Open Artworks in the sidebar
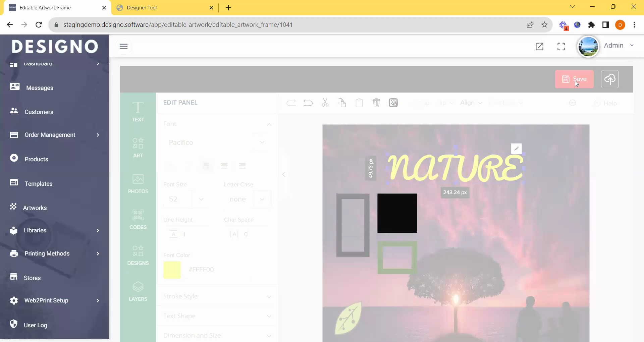 [x=35, y=208]
